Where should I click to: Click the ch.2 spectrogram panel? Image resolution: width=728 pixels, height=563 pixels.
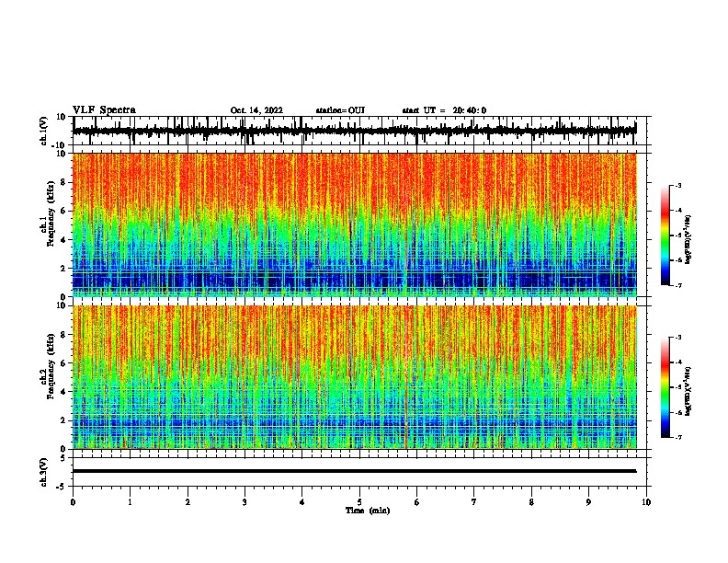(x=354, y=377)
